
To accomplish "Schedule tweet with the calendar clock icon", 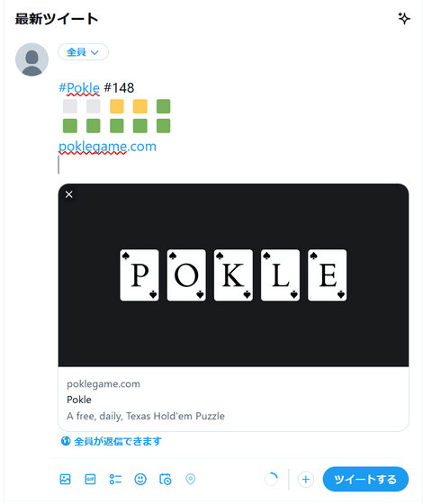I will [x=166, y=479].
